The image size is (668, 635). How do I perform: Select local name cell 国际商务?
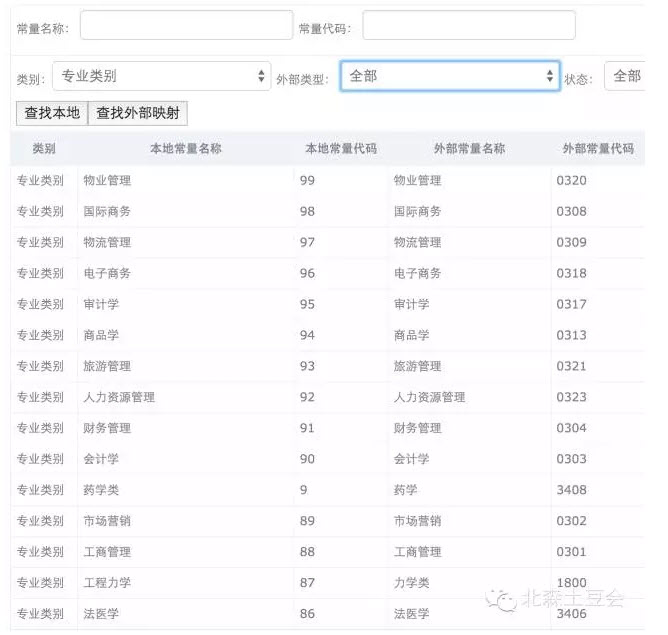pos(107,212)
